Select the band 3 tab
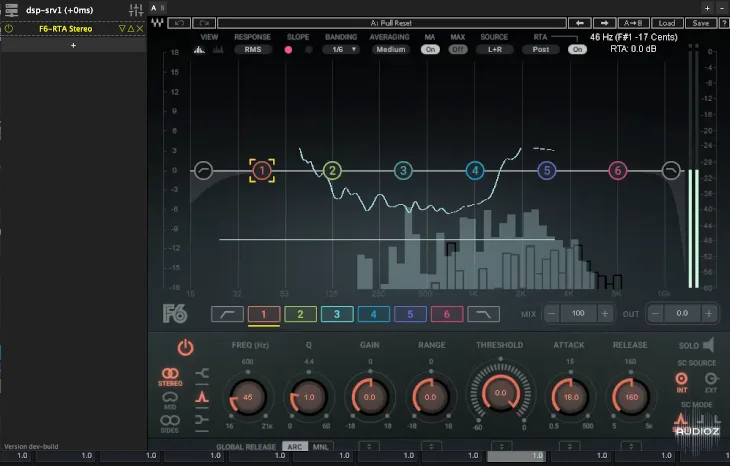The height and width of the screenshot is (466, 730). [337, 314]
